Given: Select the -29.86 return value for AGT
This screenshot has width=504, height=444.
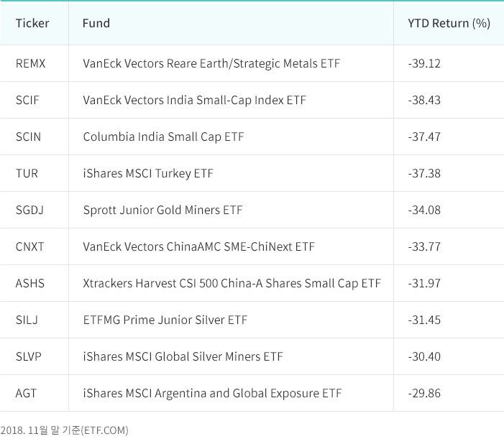Looking at the screenshot, I should [423, 393].
